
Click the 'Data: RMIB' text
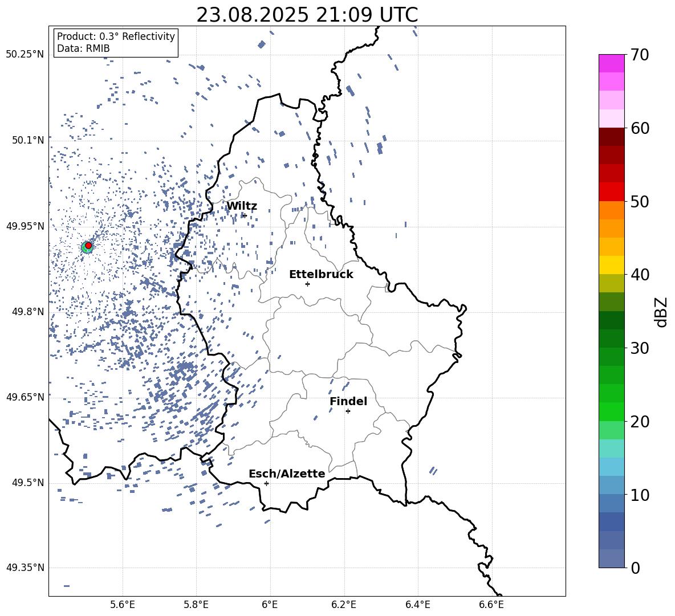83,48
